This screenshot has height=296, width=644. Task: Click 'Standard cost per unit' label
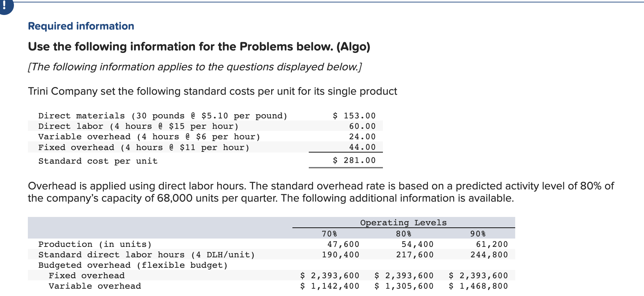98,161
